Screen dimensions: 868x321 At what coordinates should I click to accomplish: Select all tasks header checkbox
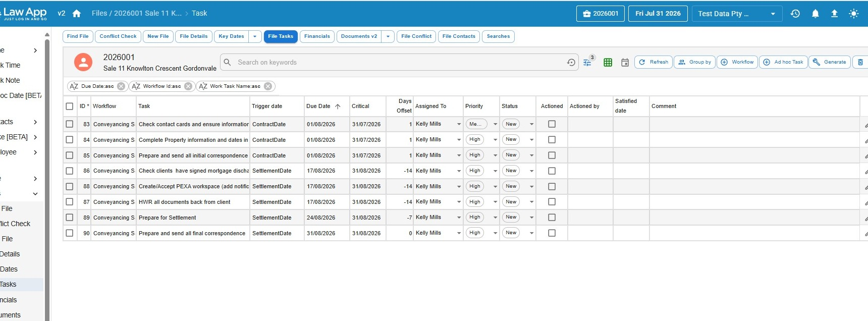tap(70, 106)
